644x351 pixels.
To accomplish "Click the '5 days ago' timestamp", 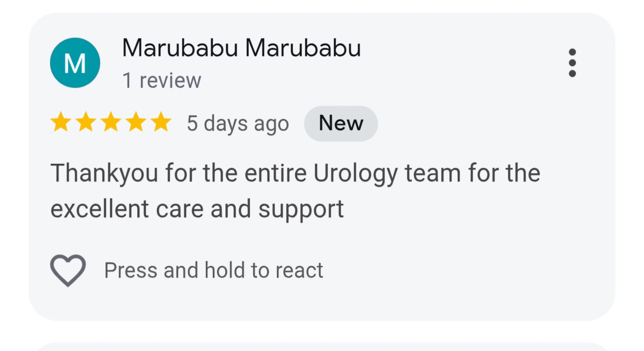I will [x=238, y=124].
